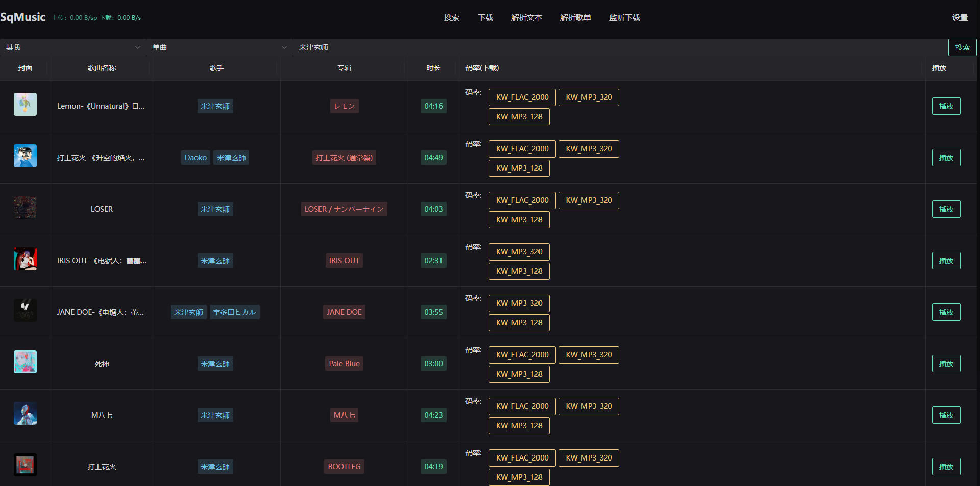Open the 死神 song cover image
The image size is (980, 486).
coord(25,362)
